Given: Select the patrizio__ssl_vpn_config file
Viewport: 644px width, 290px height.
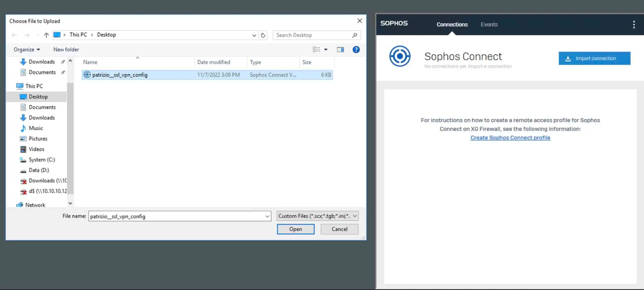Looking at the screenshot, I should 207,75.
